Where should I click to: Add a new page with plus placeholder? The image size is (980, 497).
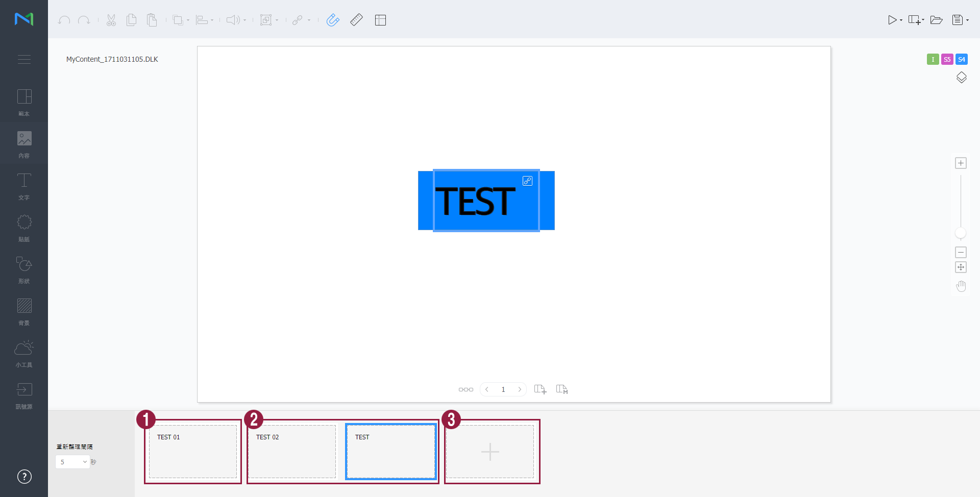click(x=490, y=452)
